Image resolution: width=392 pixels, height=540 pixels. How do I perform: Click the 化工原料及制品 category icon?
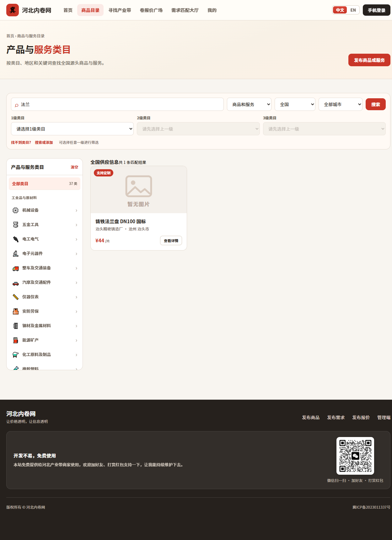15,355
